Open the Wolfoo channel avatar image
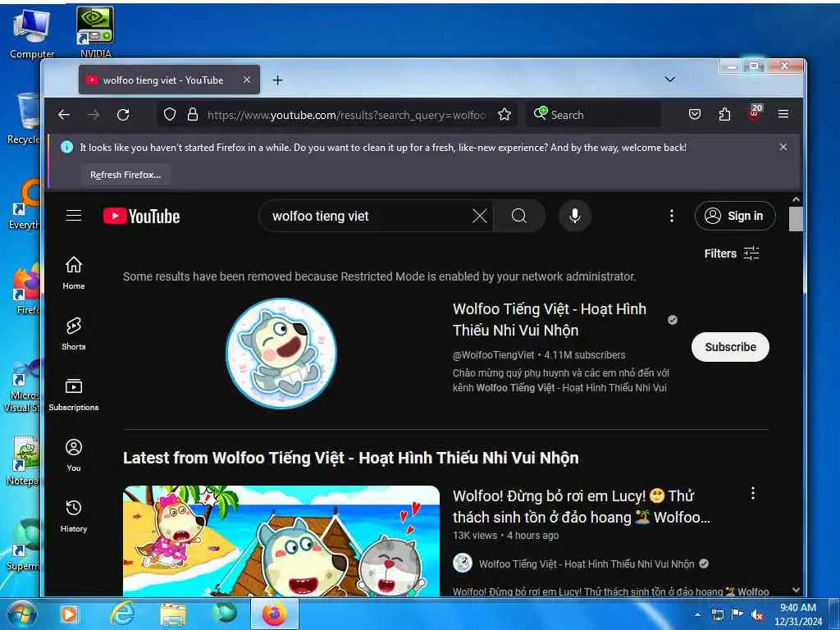The width and height of the screenshot is (840, 630). click(x=281, y=354)
